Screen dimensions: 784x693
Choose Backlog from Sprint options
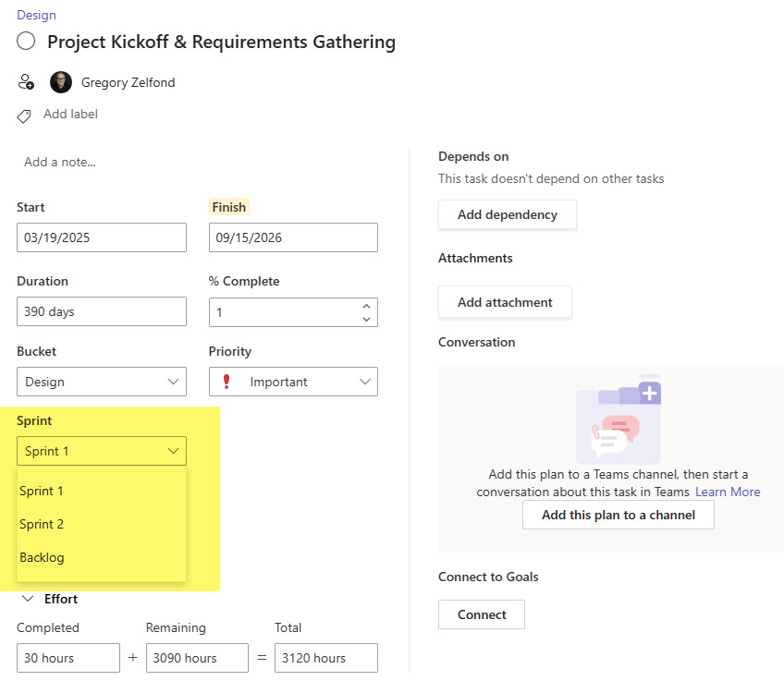(102, 557)
